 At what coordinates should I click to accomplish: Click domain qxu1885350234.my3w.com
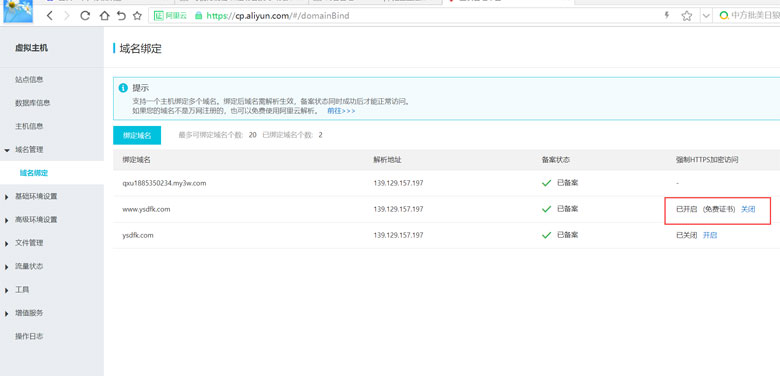coord(164,183)
